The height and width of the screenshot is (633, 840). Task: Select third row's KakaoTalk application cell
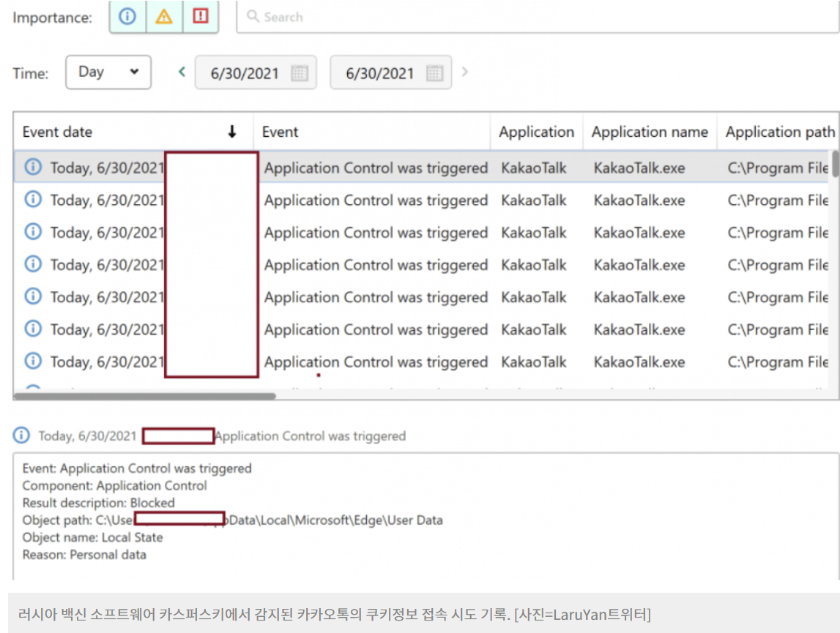[534, 233]
